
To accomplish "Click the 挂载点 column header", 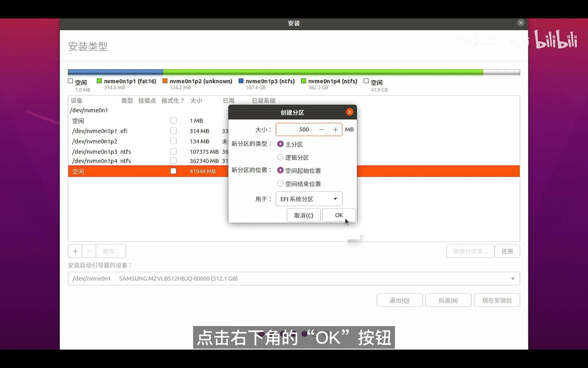I will (x=147, y=101).
